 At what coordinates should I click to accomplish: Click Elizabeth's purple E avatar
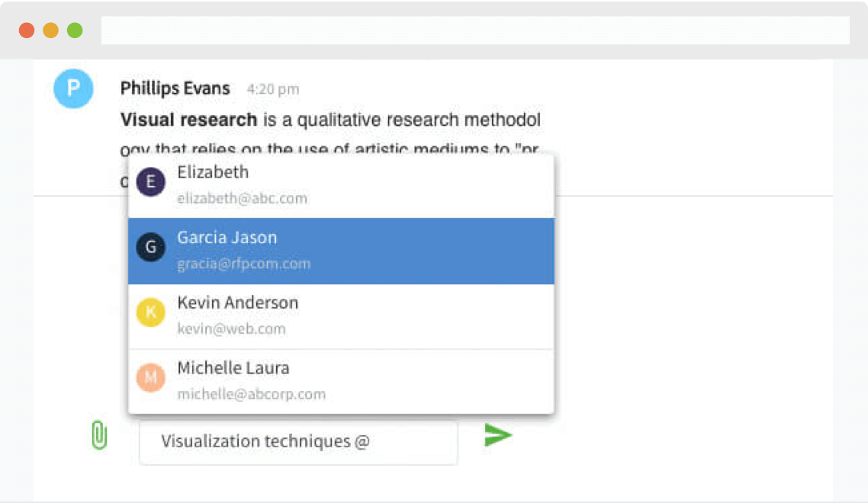click(150, 183)
